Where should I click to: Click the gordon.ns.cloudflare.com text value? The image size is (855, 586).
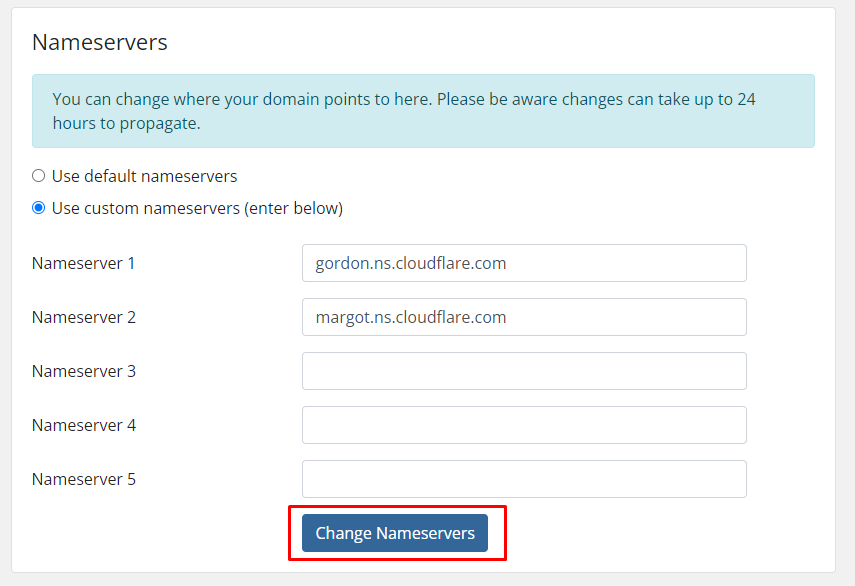(411, 263)
